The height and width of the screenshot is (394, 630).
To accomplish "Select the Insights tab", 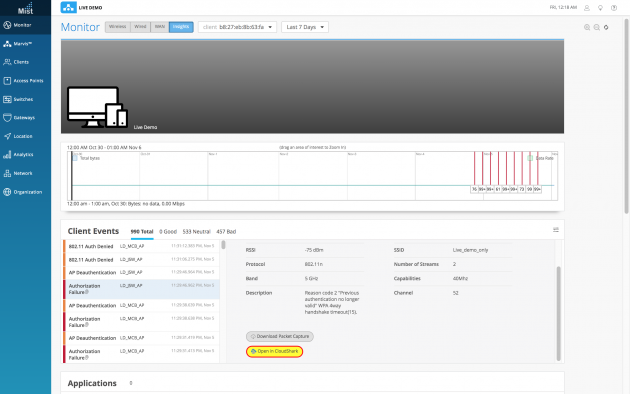I will point(181,27).
